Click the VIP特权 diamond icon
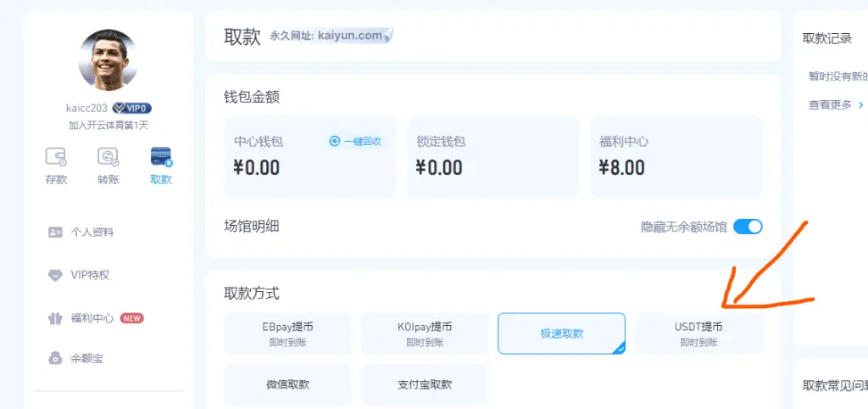Screen dimensions: 868x409 [56, 275]
